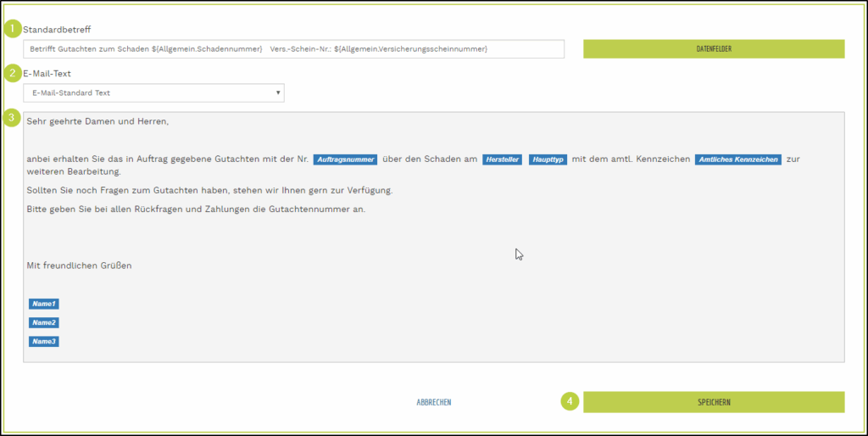Place cursor in the "Sehr geehrte Damen und Herren" line
The width and height of the screenshot is (868, 436).
(97, 121)
